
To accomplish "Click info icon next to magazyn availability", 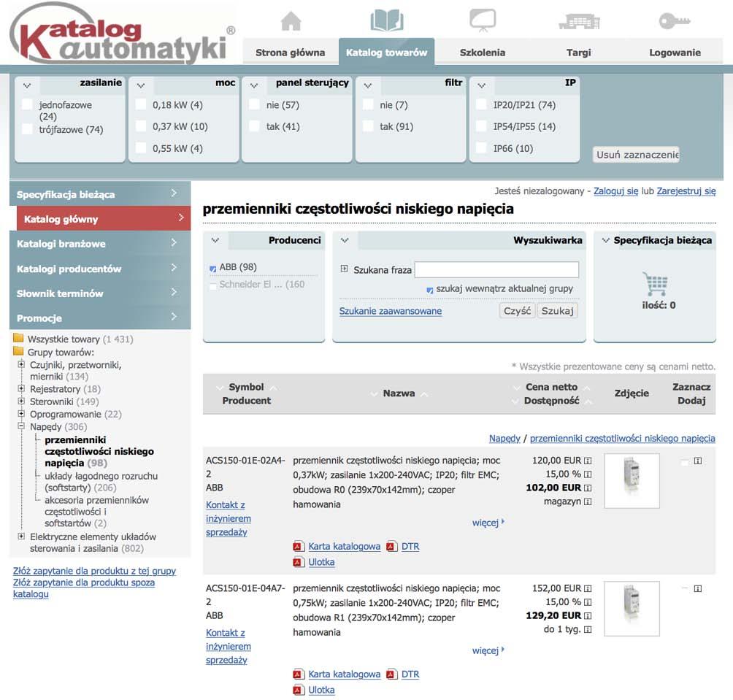I will tap(588, 501).
